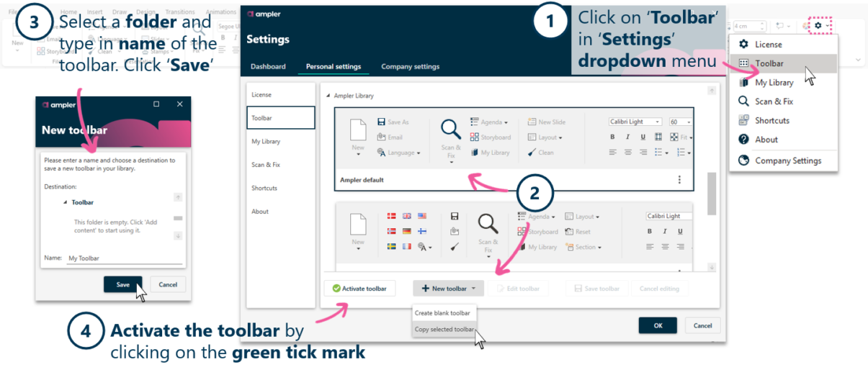Click the Email icon labeled Email
Image resolution: width=868 pixels, height=380 pixels.
(x=382, y=137)
